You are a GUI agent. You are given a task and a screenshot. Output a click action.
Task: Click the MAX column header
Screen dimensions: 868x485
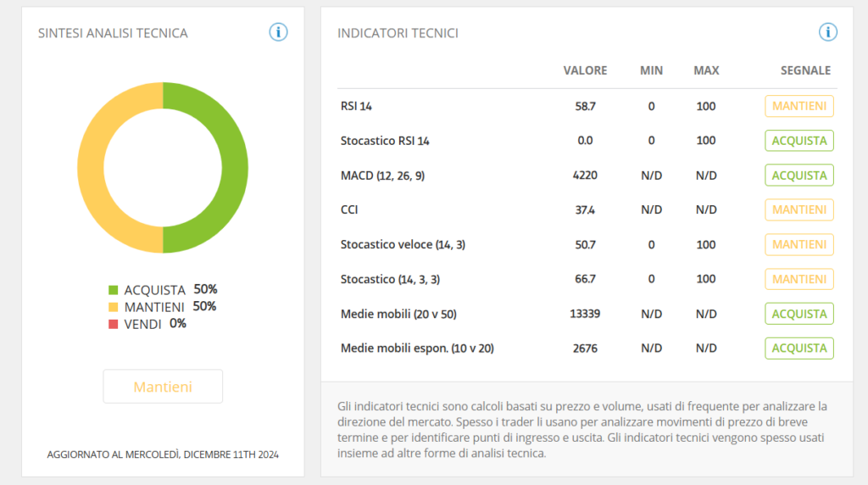[x=706, y=70]
